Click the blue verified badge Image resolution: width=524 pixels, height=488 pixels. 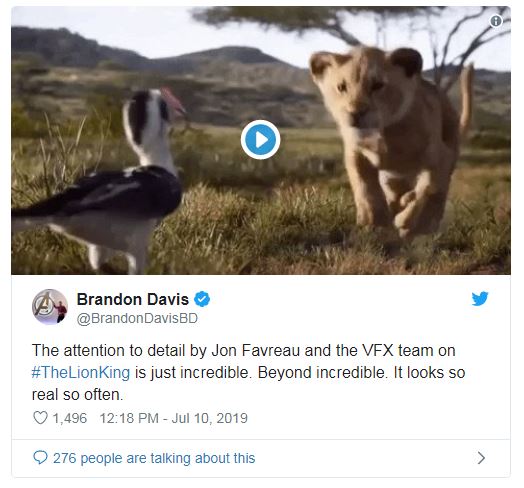click(x=202, y=299)
